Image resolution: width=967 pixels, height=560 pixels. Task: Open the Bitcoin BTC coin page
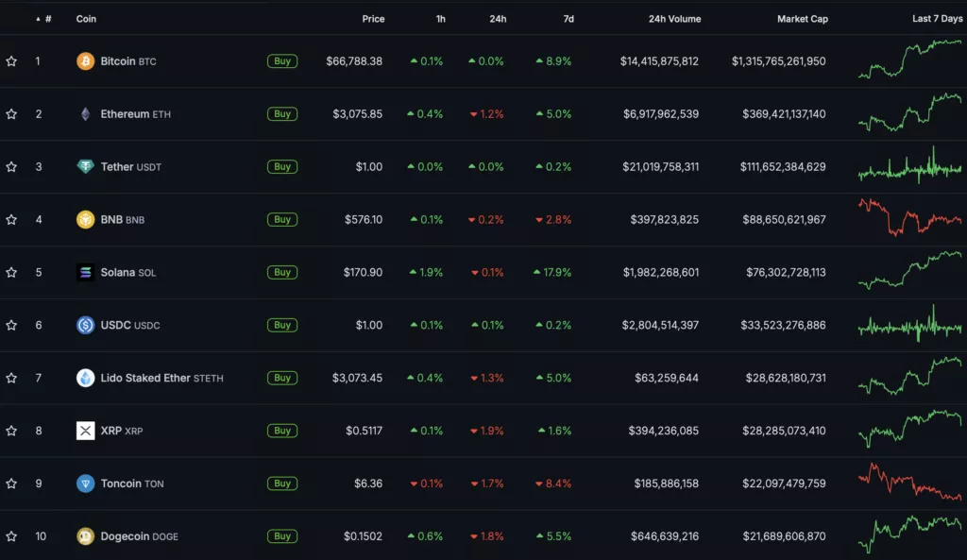click(x=128, y=61)
